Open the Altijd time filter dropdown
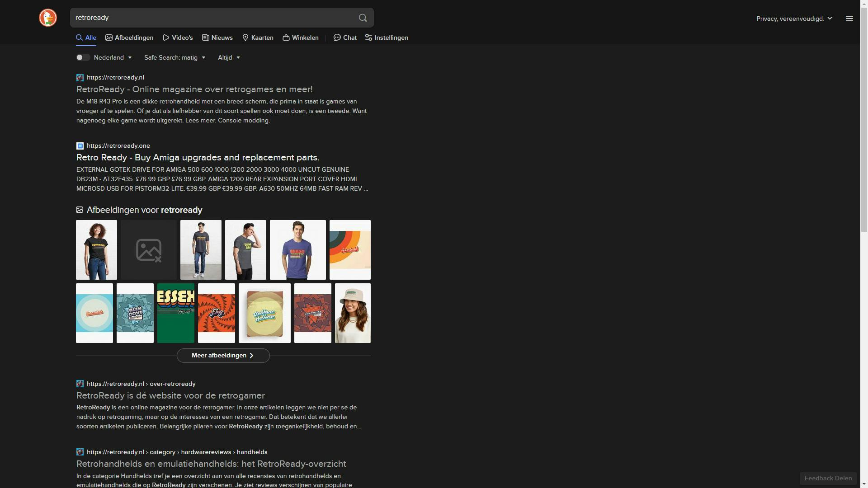 tap(229, 58)
